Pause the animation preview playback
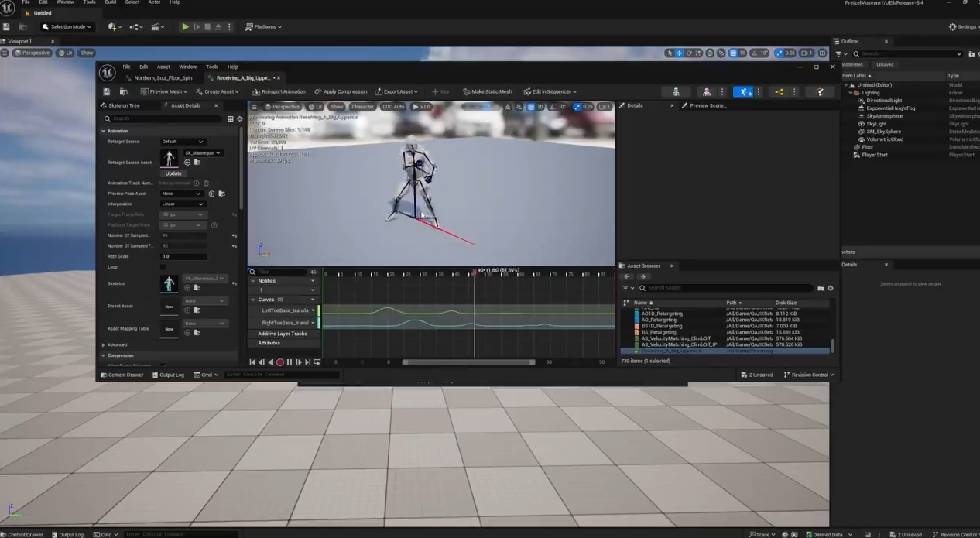Viewport: 980px width, 538px height. 290,362
